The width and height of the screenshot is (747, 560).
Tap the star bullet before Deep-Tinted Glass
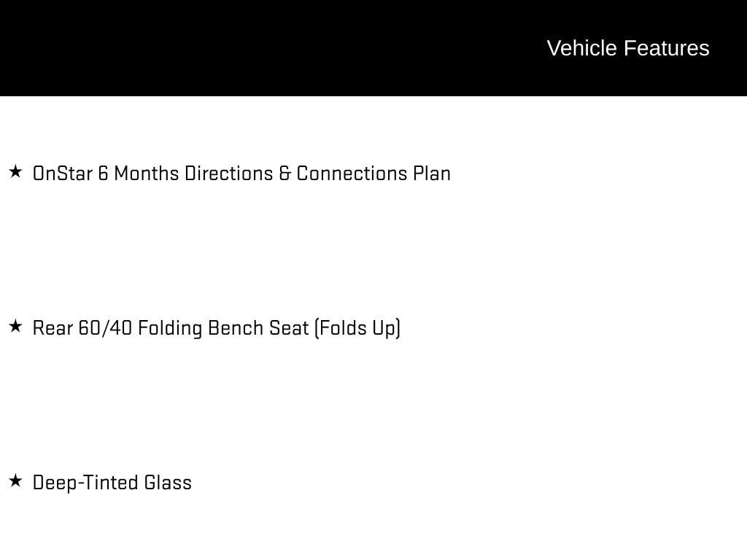click(15, 481)
